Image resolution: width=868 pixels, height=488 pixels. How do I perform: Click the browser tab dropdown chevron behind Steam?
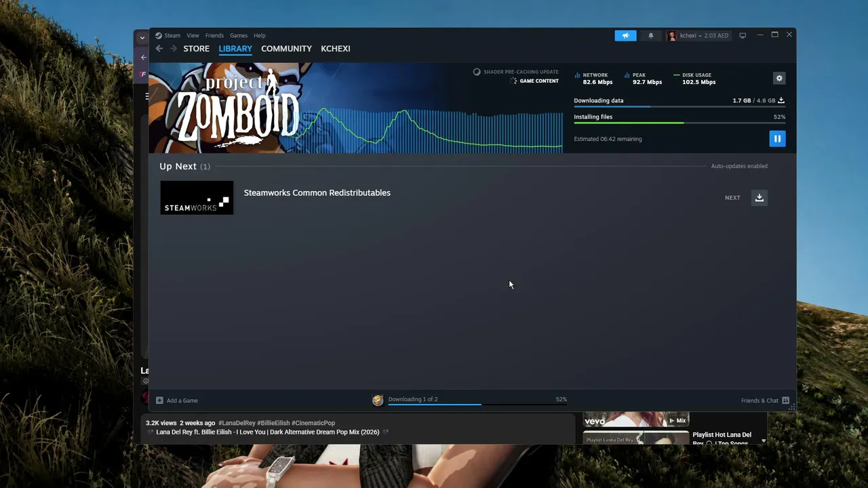[142, 38]
